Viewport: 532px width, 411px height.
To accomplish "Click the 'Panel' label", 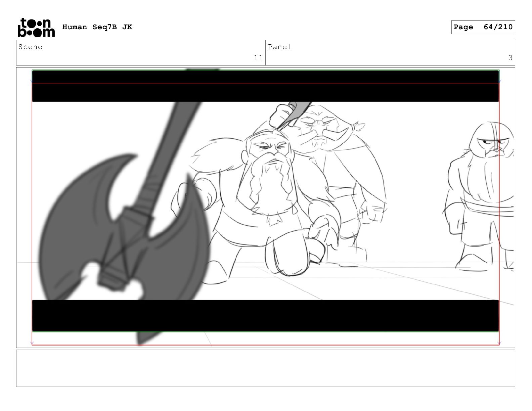I will coord(280,47).
